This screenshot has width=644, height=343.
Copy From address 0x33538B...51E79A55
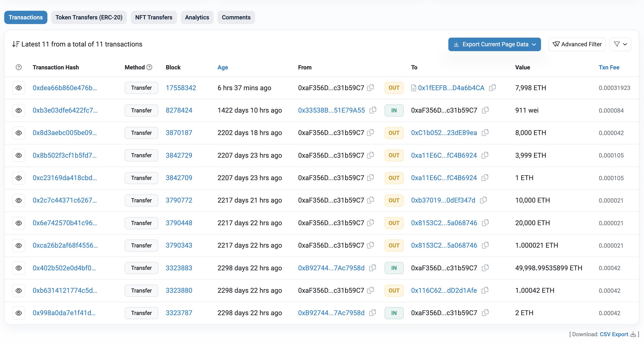coord(373,110)
